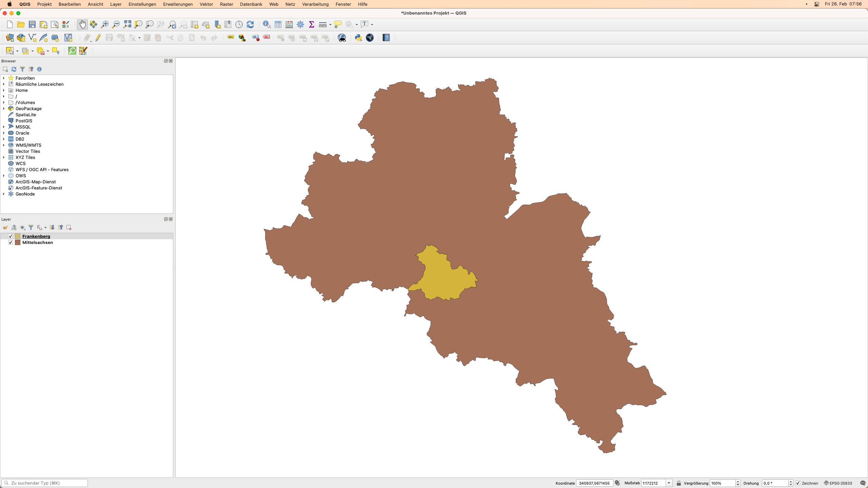This screenshot has height=488, width=868.
Task: Open the layer labeling options abc icon
Action: pyautogui.click(x=231, y=38)
